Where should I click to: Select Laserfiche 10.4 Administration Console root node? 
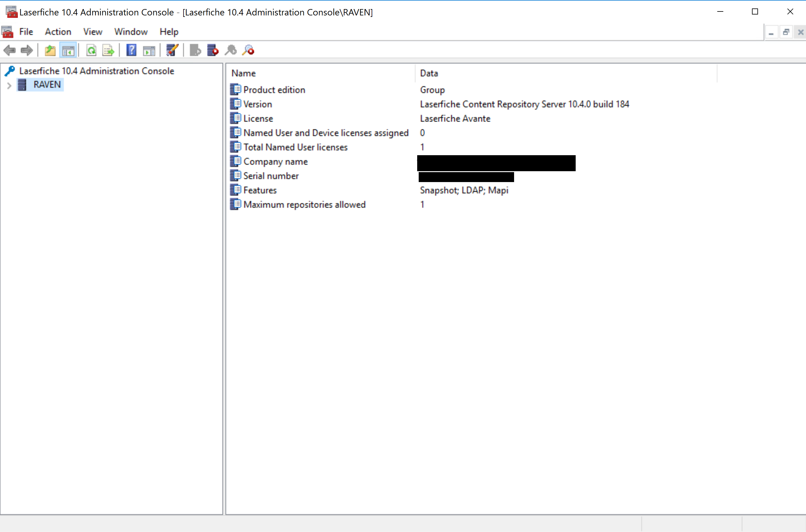[96, 71]
